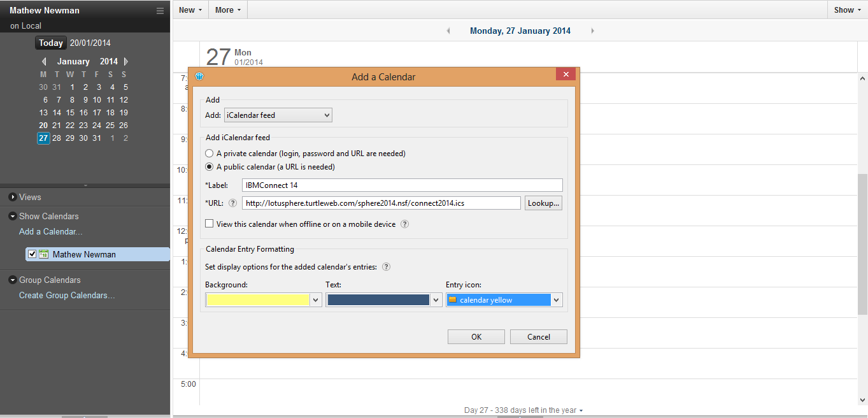
Task: Click the OK button
Action: [x=476, y=337]
